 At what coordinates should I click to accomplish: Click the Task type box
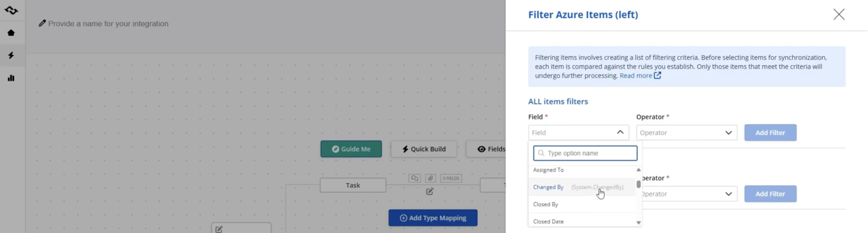pos(353,185)
